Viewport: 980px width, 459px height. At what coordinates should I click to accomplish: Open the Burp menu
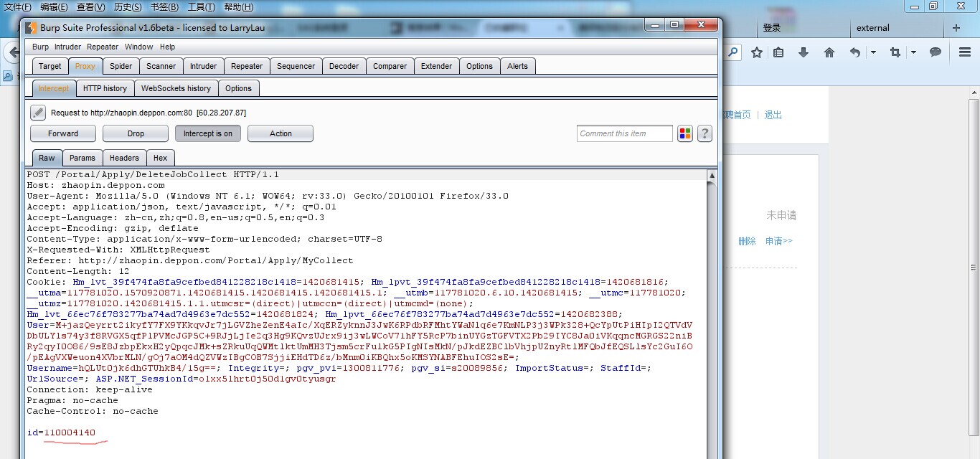pyautogui.click(x=41, y=47)
